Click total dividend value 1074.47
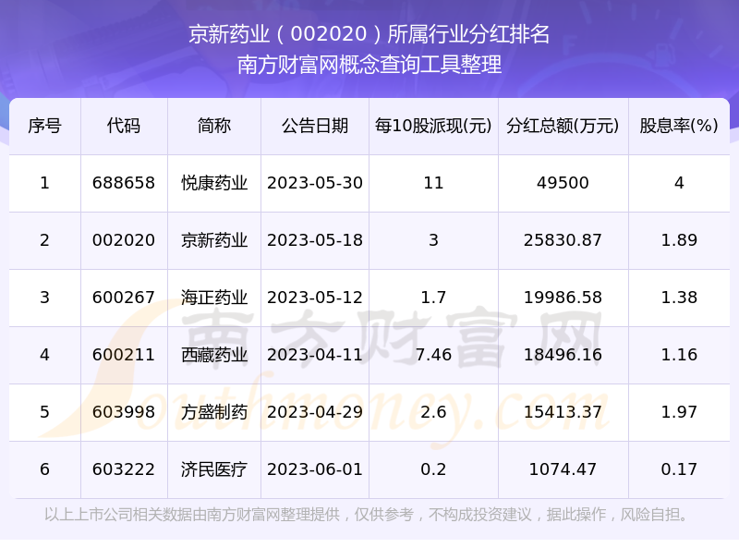The image size is (739, 560). pos(563,469)
